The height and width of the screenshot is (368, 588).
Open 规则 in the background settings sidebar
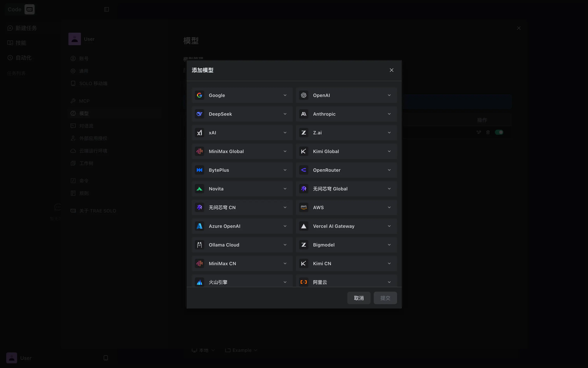115,193
